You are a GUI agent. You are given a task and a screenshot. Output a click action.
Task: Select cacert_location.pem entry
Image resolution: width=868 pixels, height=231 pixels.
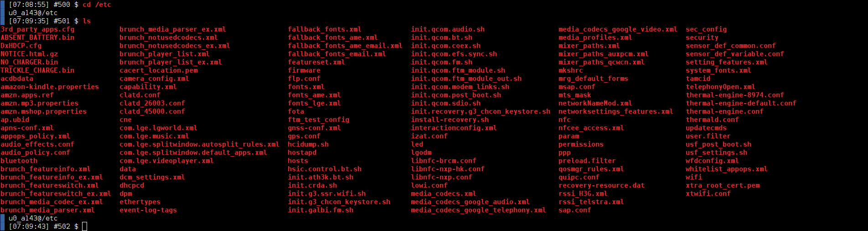pyautogui.click(x=159, y=70)
